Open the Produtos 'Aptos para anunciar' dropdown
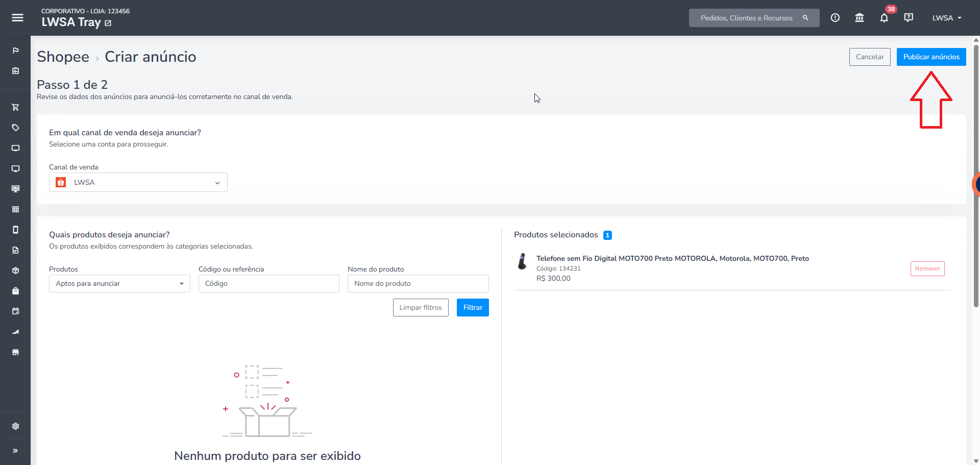The width and height of the screenshot is (980, 465). point(119,284)
